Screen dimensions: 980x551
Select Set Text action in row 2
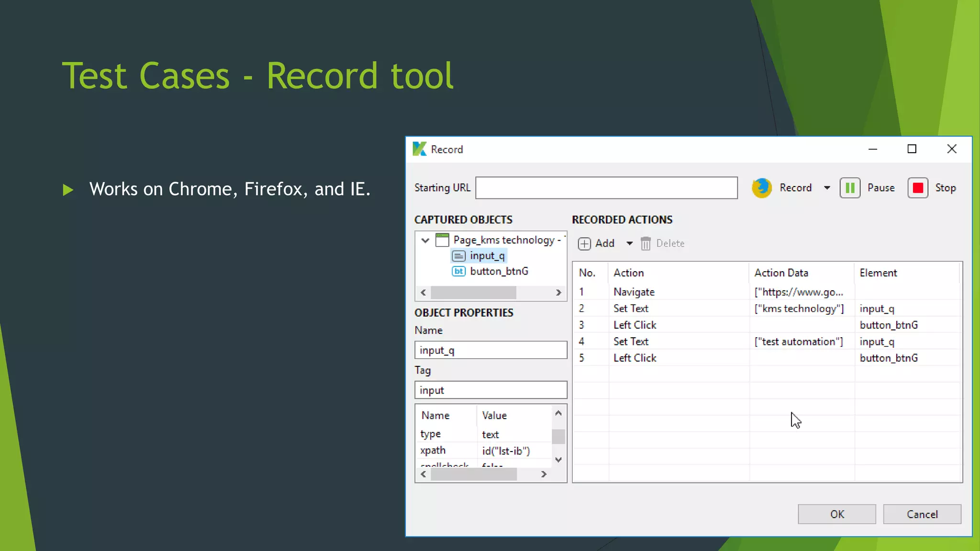(631, 309)
